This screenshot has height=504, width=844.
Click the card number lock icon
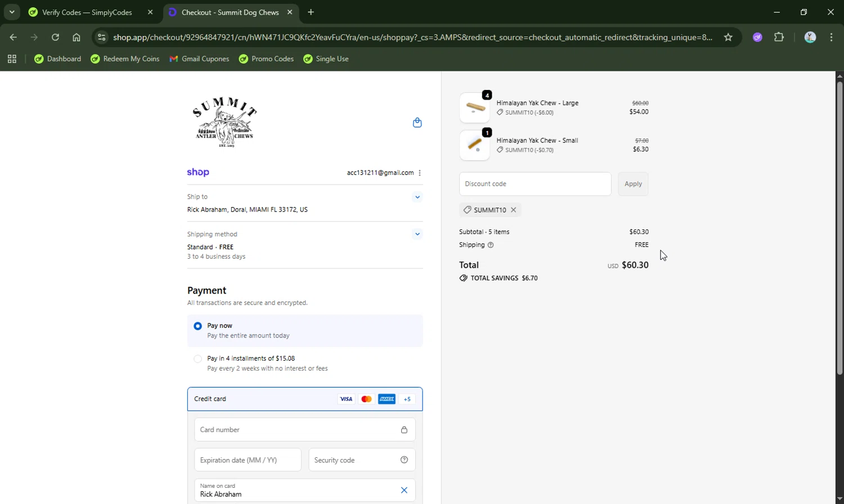404,430
